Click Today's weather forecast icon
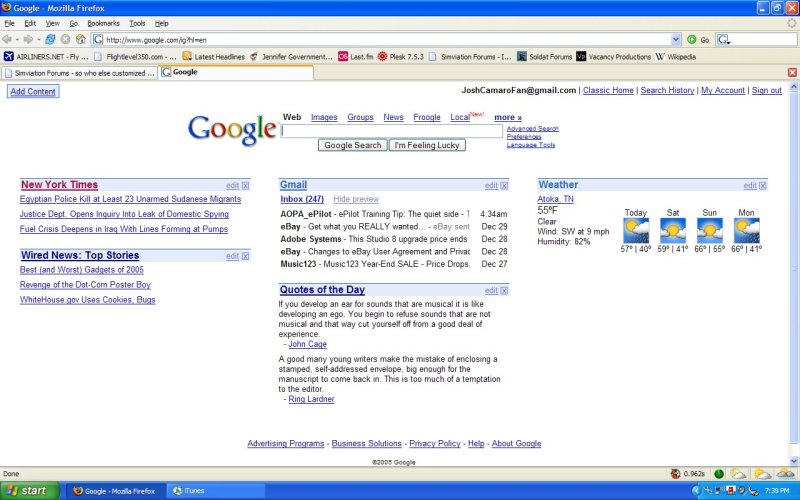Screen dimensions: 800x500 pos(636,231)
